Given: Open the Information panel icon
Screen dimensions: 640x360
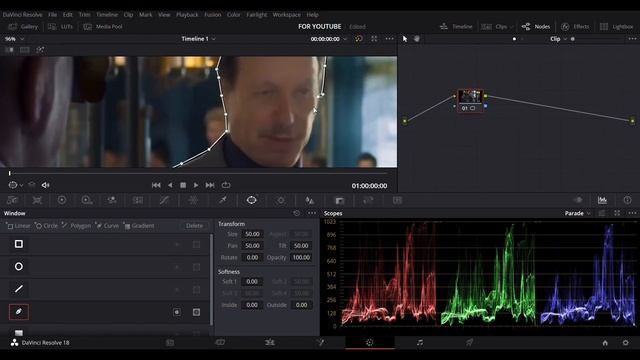Looking at the screenshot, I should tap(627, 200).
